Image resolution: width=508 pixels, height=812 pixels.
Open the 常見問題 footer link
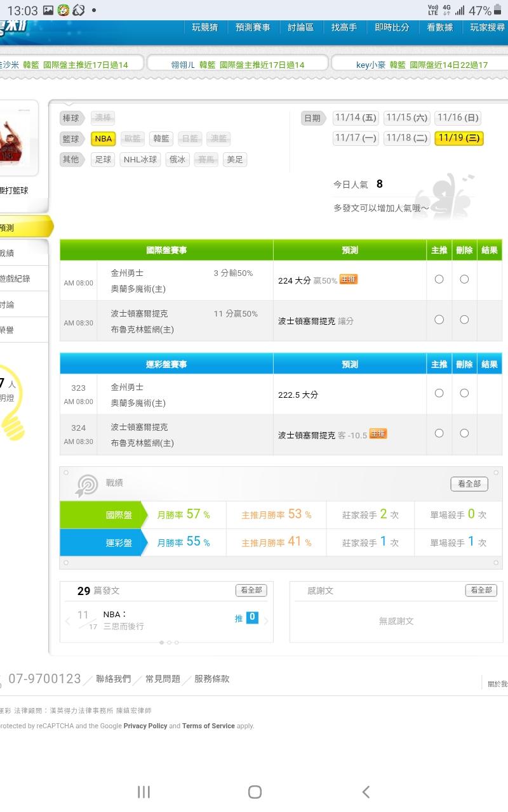163,679
